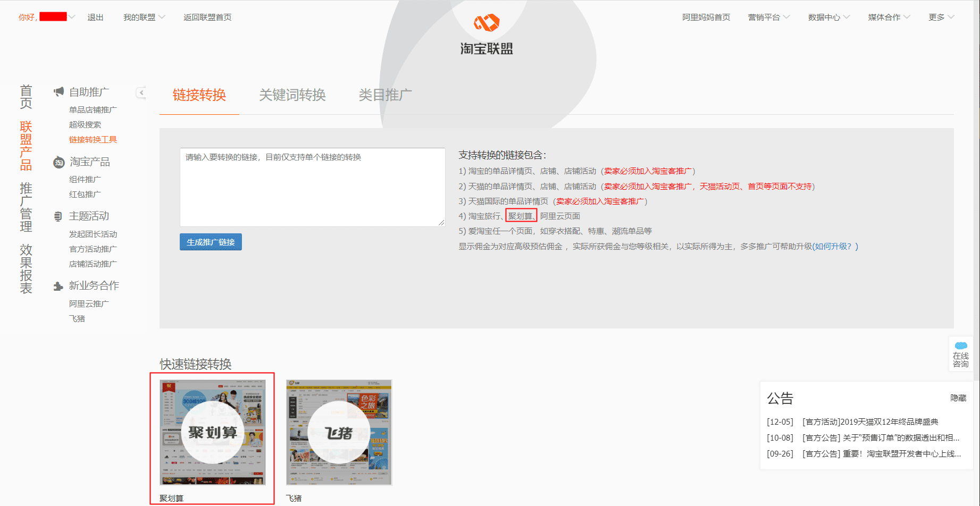Open 超级搜索 sidebar item

point(85,125)
